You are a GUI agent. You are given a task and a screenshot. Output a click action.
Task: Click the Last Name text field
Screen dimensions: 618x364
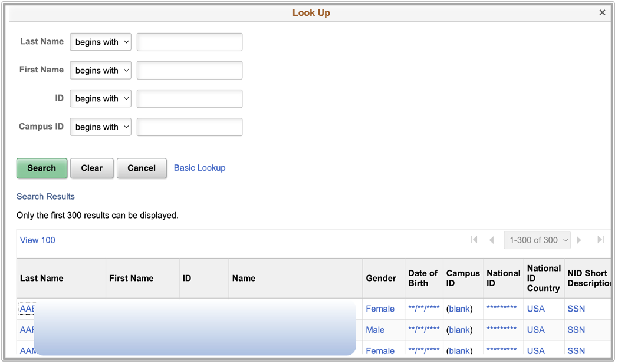click(x=189, y=42)
